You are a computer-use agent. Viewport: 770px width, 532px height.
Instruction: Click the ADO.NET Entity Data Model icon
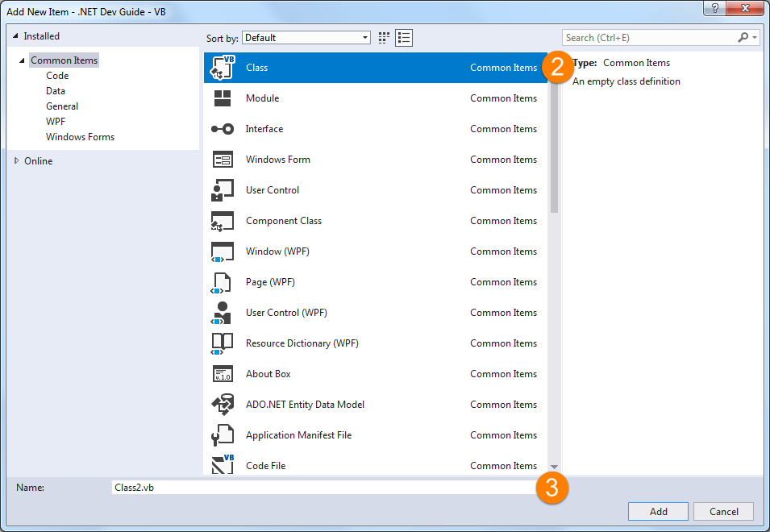tap(223, 405)
